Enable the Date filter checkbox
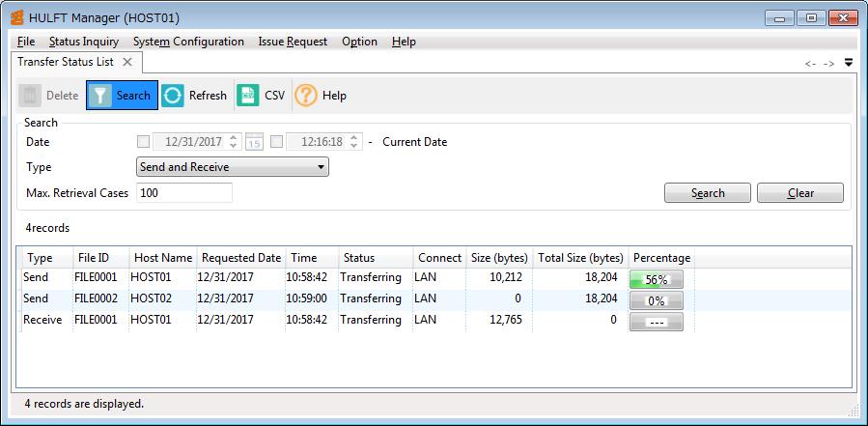The width and height of the screenshot is (868, 426). point(143,142)
